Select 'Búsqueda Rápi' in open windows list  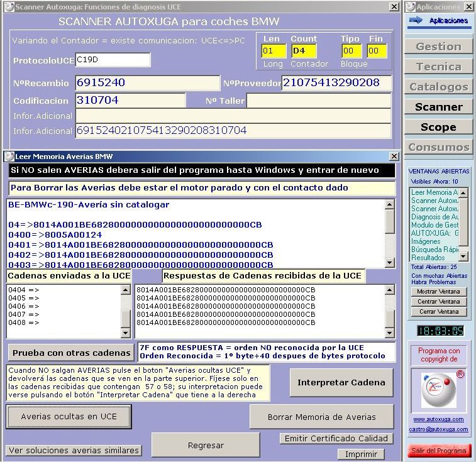[434, 250]
